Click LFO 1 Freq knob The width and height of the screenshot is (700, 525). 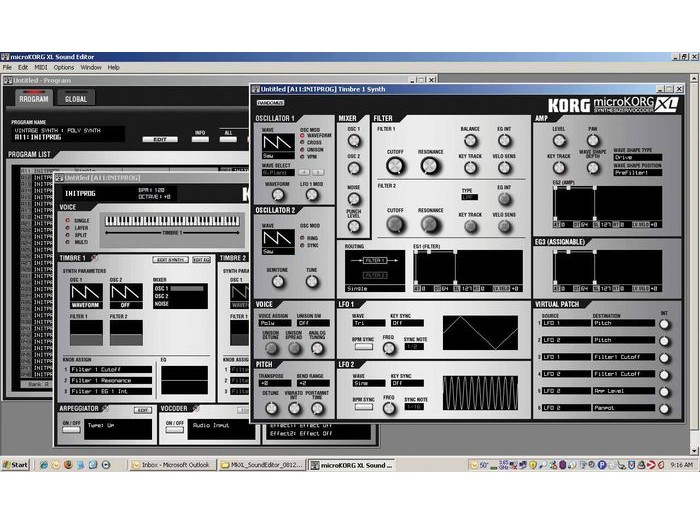[x=389, y=348]
